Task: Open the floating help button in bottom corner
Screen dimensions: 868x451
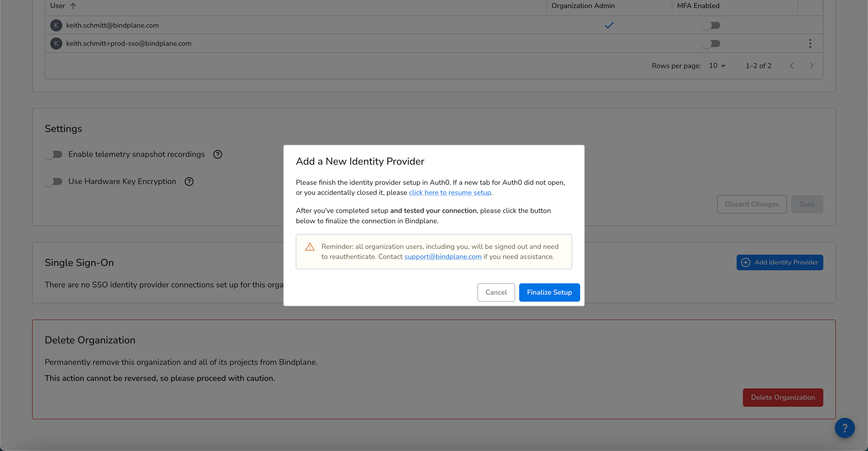Action: point(845,428)
